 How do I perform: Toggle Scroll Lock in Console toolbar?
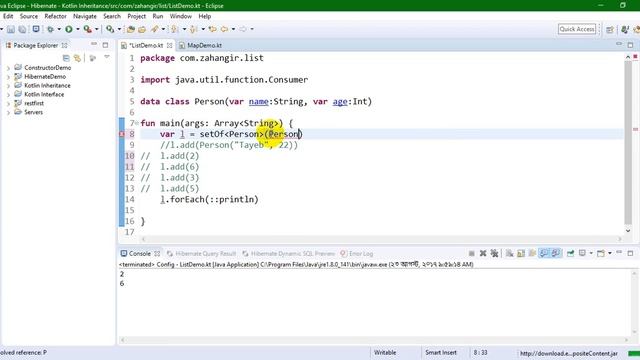[521, 253]
